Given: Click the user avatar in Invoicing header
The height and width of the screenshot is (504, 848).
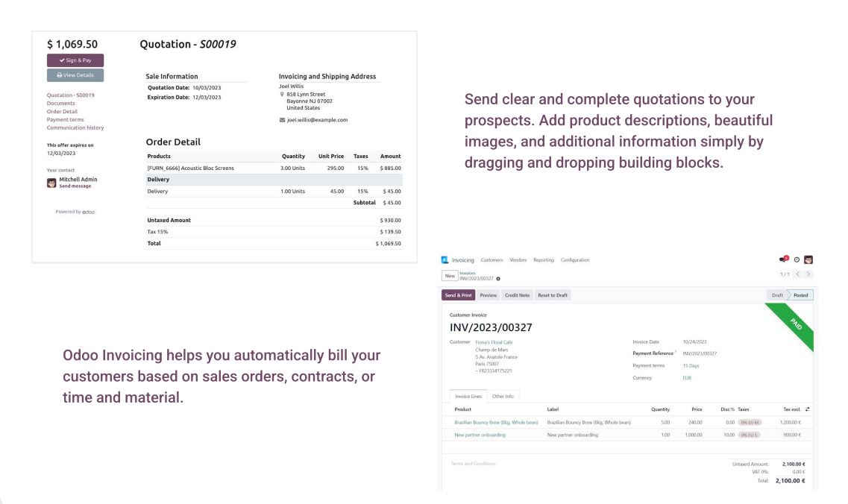Looking at the screenshot, I should pyautogui.click(x=808, y=260).
